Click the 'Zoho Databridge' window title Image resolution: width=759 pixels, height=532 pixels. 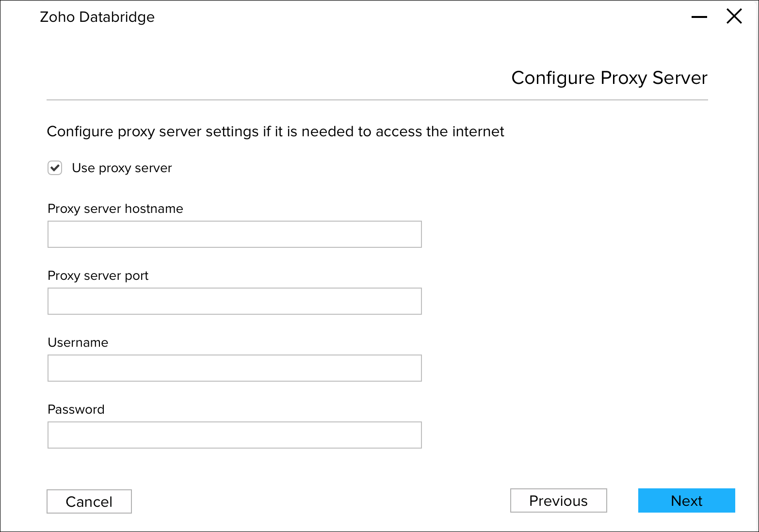coord(97,17)
